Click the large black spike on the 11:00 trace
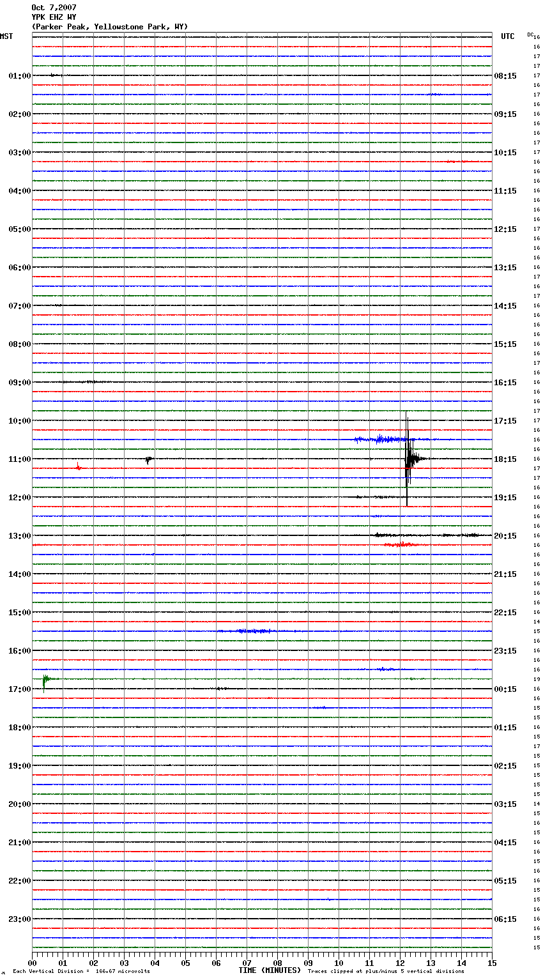 click(408, 459)
